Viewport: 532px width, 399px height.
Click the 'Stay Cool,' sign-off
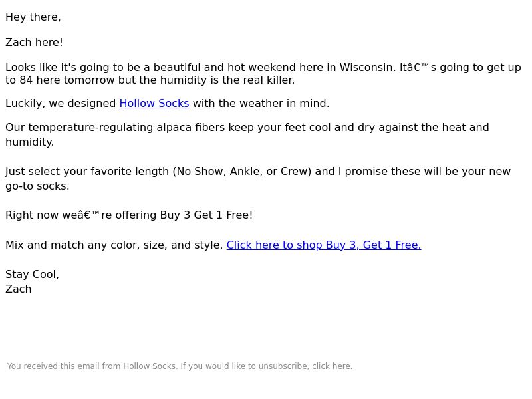pyautogui.click(x=32, y=274)
